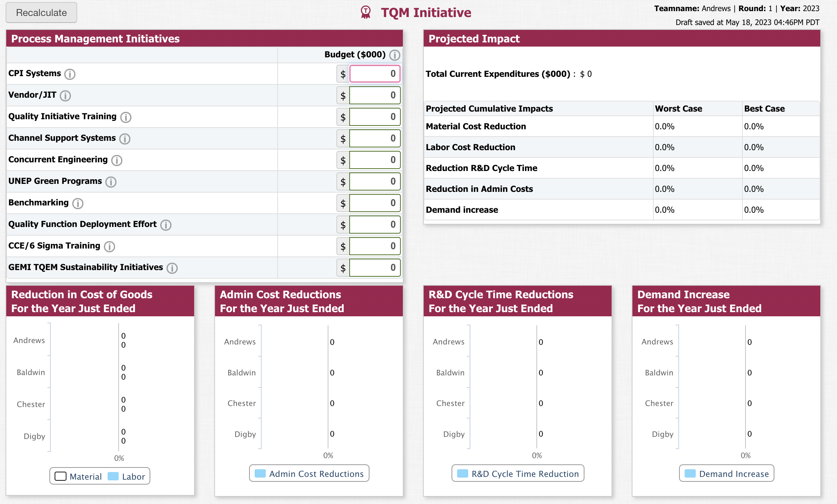Viewport: 837px width, 504px height.
Task: Click Quality Function Deployment Effort info icon
Action: [166, 225]
